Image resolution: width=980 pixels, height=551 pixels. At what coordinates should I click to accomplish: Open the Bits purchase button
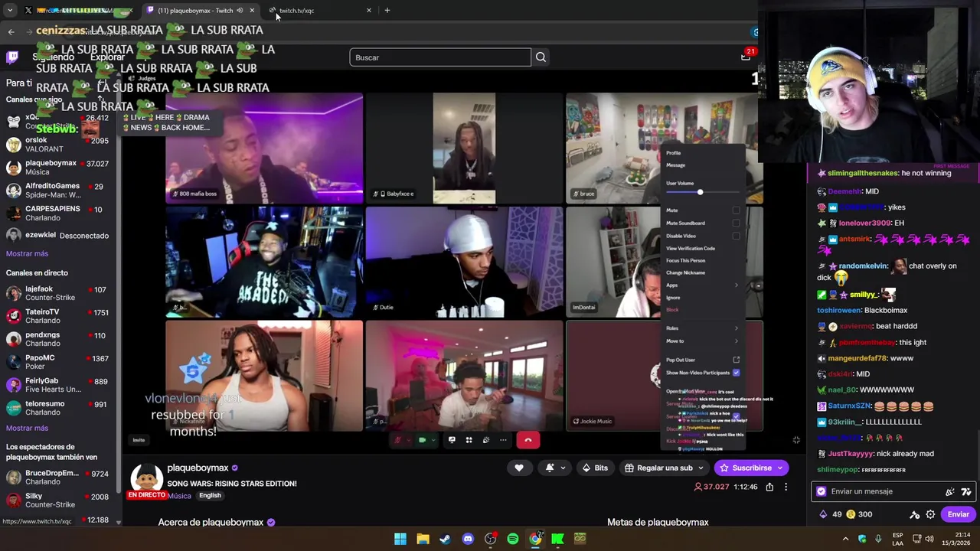[595, 468]
